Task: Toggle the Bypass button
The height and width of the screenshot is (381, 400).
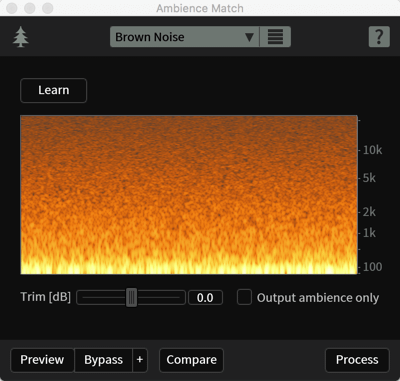Action: click(104, 360)
